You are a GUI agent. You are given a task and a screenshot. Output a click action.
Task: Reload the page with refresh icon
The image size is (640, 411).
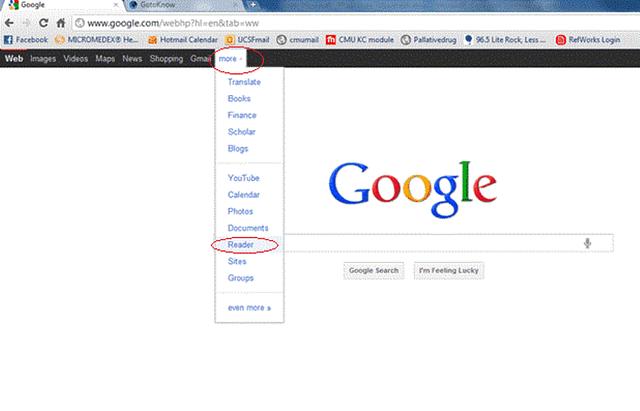(x=44, y=23)
